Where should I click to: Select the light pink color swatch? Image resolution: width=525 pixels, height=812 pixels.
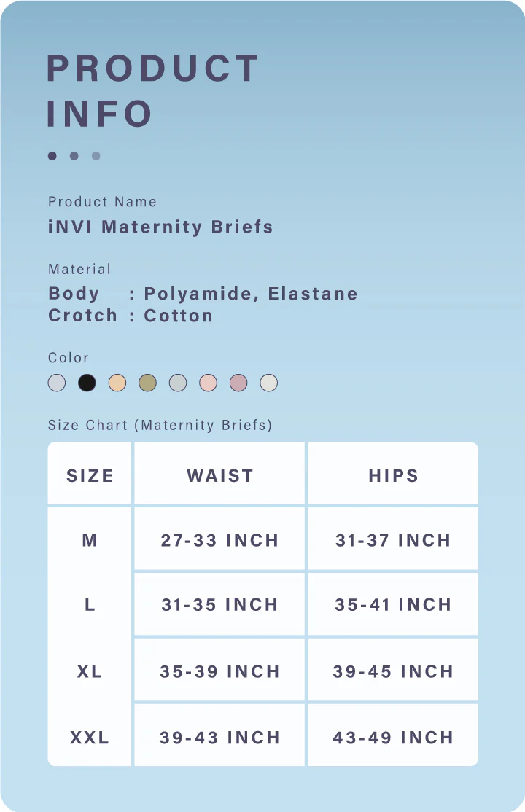(209, 383)
